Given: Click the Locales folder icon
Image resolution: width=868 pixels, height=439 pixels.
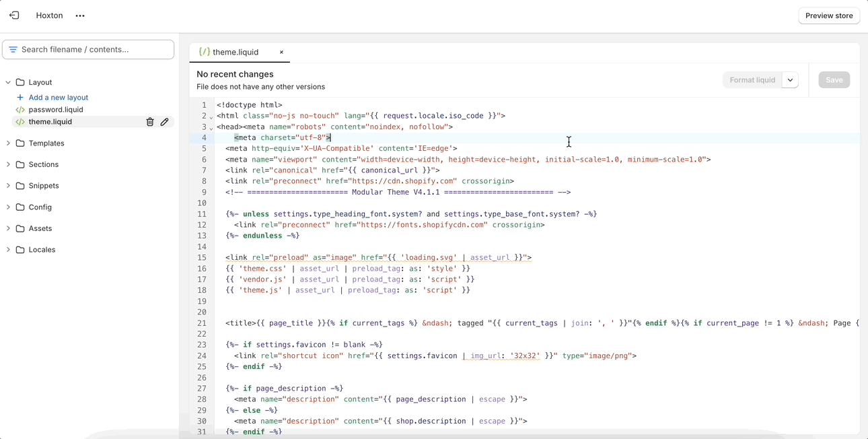Looking at the screenshot, I should click(x=20, y=250).
